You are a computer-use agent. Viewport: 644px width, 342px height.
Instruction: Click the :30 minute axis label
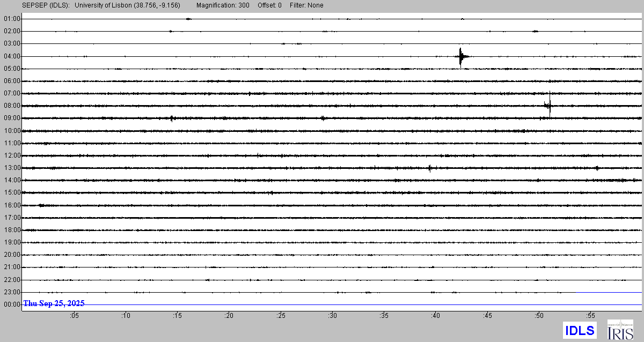point(332,316)
